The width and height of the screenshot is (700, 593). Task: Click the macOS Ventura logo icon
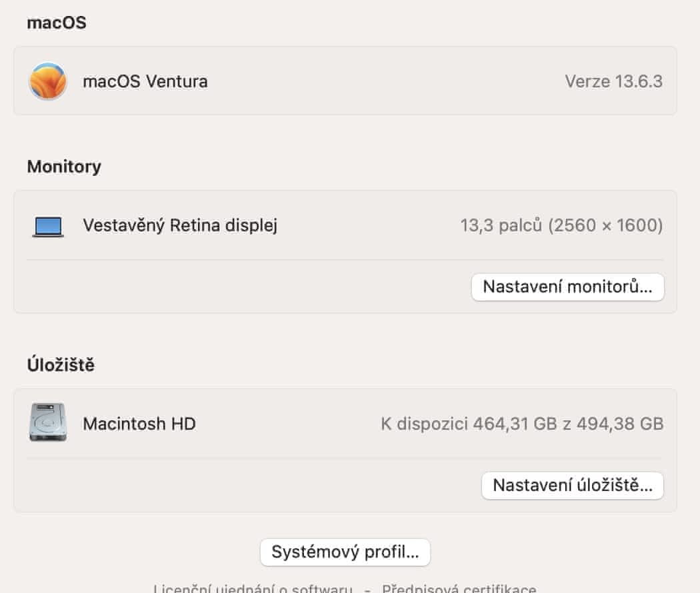pos(47,81)
